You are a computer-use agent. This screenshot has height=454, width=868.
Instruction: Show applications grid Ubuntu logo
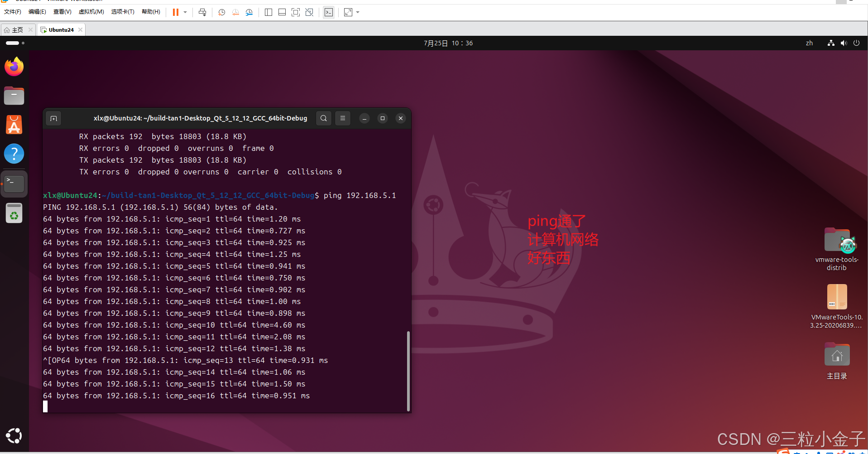(14, 436)
